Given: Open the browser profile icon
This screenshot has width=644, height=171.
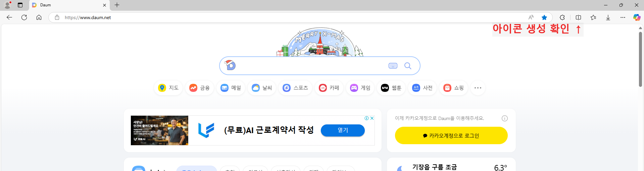Looking at the screenshot, I should [x=7, y=5].
